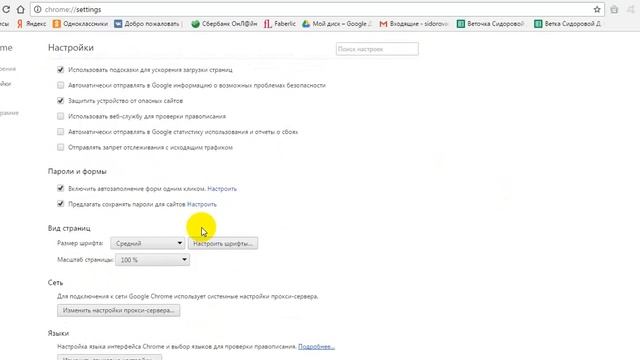640x360 pixels.
Task: Open the Веточка Сидоровой bookmark
Action: click(490, 24)
